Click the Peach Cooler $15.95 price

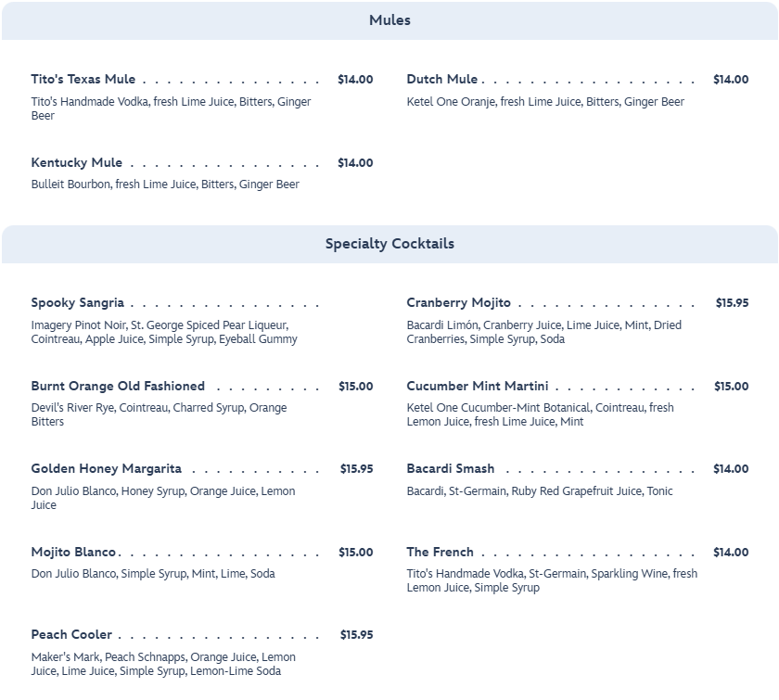356,635
